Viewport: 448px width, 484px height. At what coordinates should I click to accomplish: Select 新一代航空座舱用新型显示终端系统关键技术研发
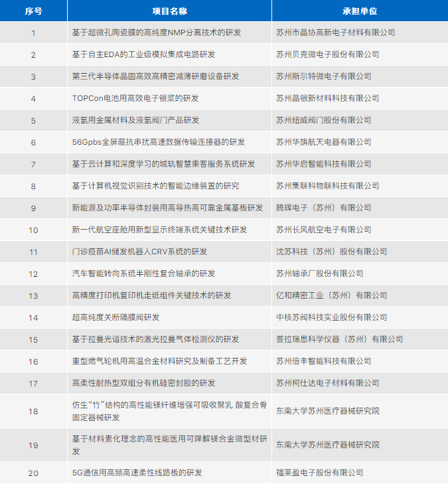pos(159,230)
